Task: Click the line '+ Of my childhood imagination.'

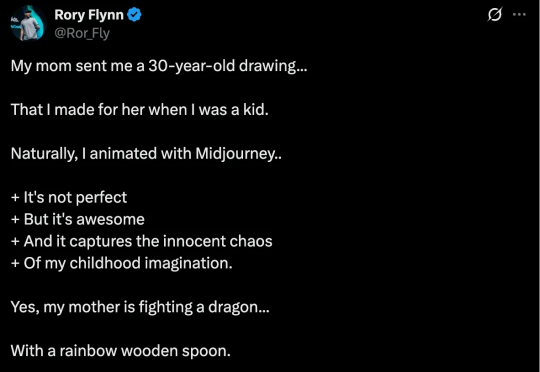Action: (122, 264)
